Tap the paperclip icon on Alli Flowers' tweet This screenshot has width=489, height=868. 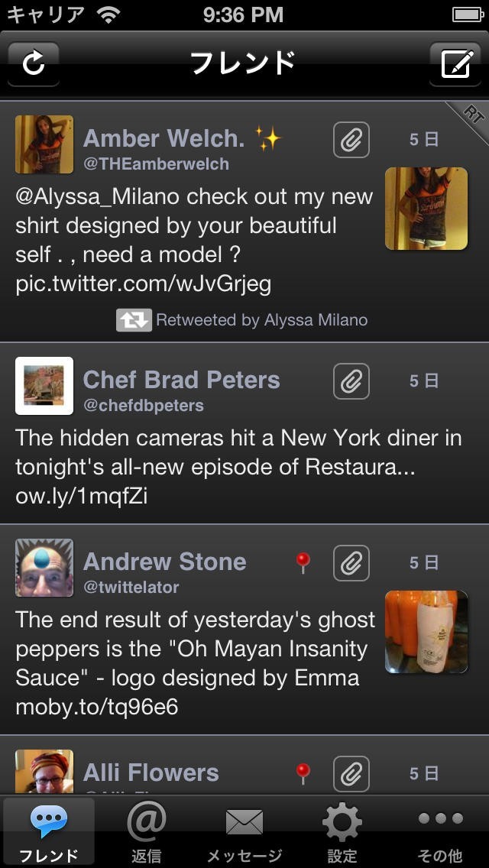[351, 773]
